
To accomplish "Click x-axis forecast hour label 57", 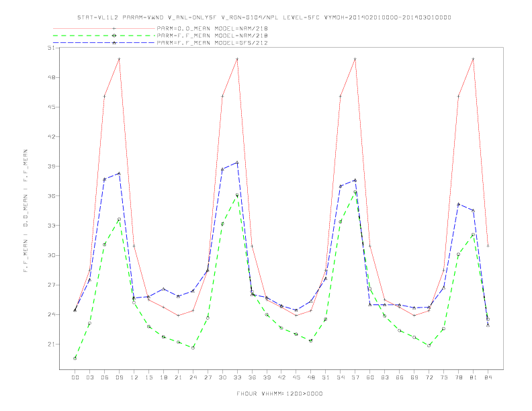I will 355,377.
